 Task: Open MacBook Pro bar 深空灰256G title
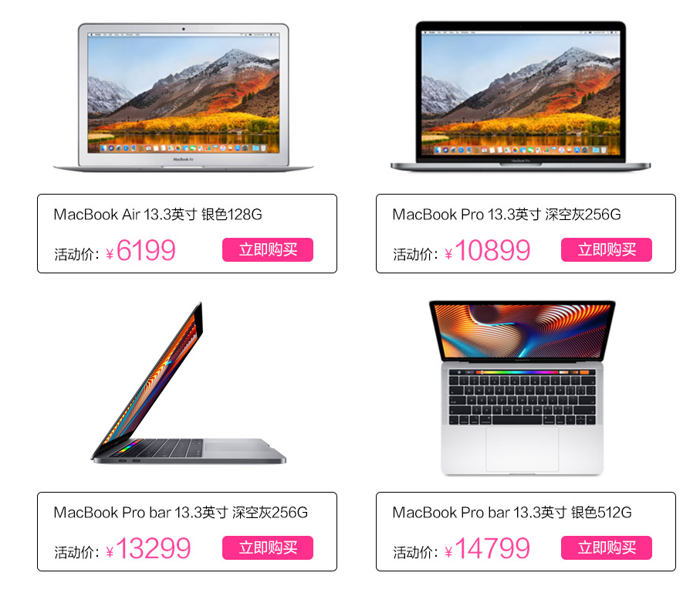pyautogui.click(x=181, y=512)
